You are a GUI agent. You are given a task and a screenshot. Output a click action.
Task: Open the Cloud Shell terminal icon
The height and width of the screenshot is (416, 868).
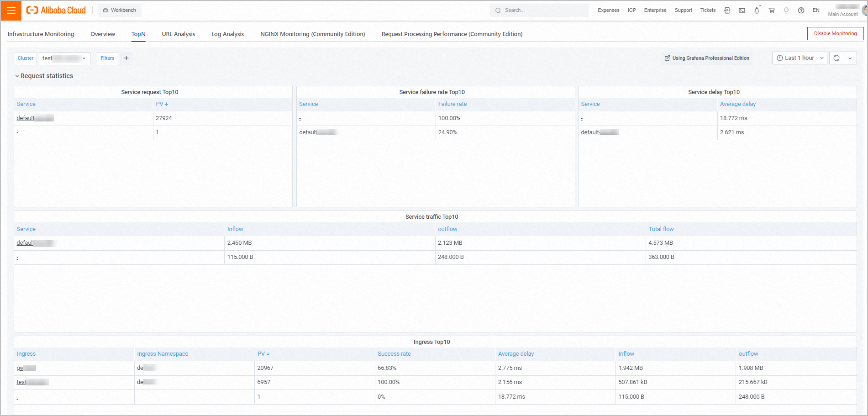(742, 11)
